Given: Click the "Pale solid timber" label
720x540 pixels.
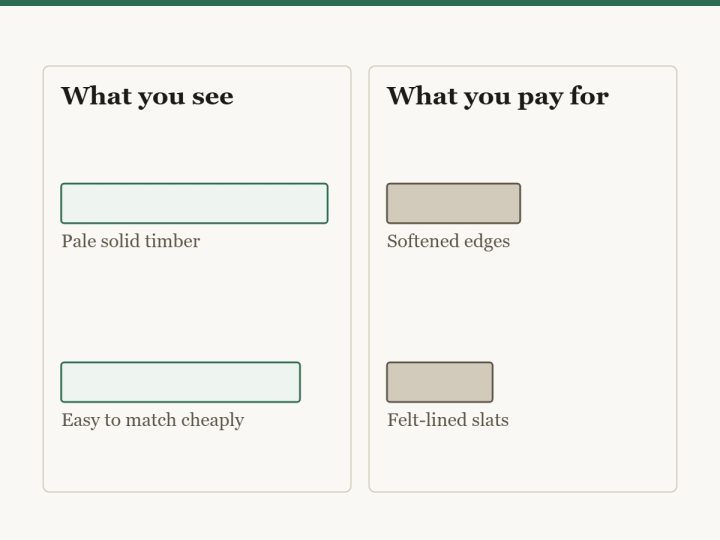Looking at the screenshot, I should tap(131, 241).
